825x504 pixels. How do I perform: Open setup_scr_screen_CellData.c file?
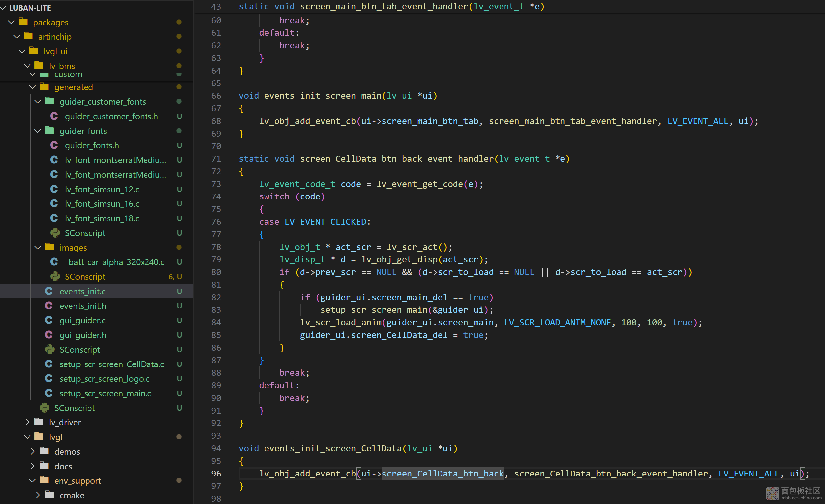(x=112, y=364)
